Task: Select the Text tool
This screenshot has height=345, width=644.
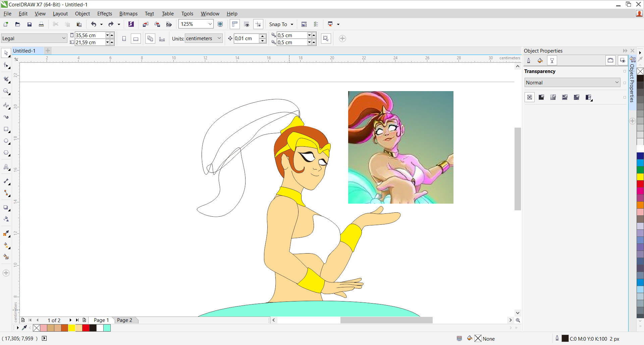Action: point(6,167)
